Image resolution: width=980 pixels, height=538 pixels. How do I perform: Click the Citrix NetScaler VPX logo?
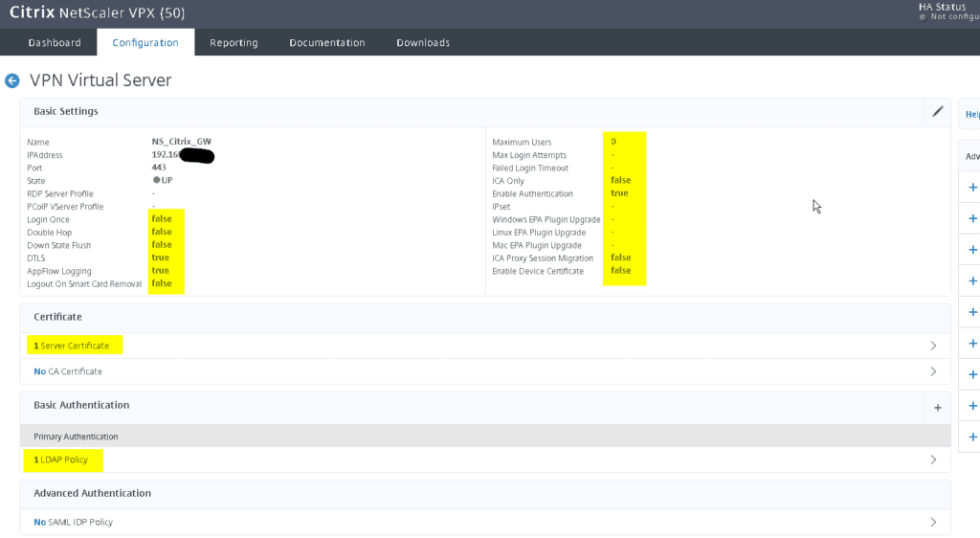tap(97, 12)
